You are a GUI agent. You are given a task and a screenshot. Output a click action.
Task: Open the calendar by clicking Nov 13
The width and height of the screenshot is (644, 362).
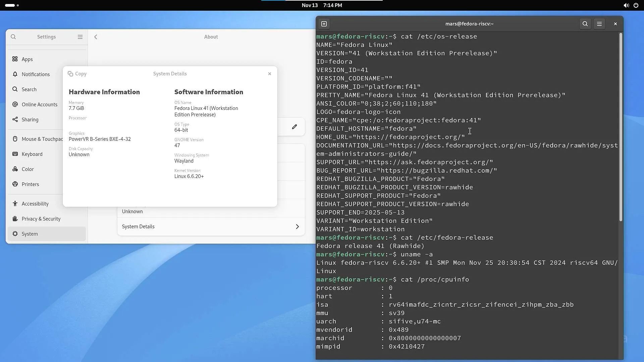click(x=310, y=5)
